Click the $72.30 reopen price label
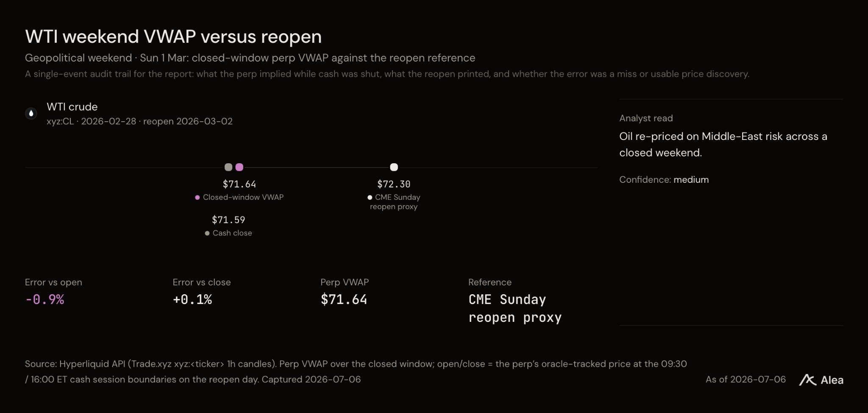Viewport: 868px width, 413px height. pos(394,184)
